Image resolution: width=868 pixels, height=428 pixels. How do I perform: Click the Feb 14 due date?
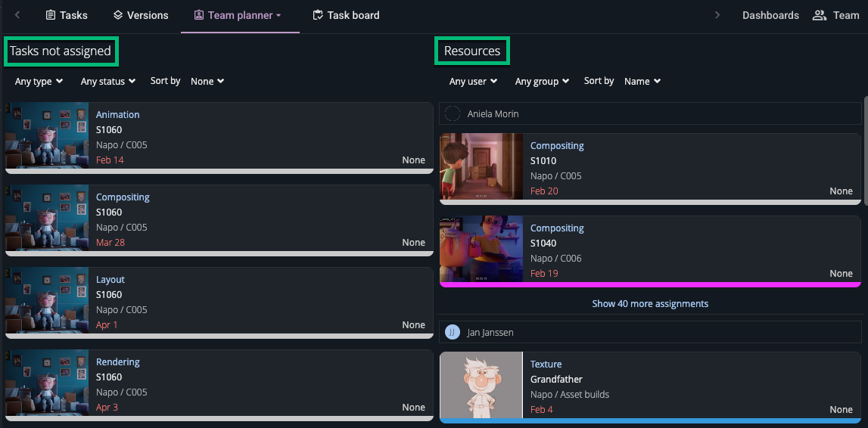pos(110,160)
